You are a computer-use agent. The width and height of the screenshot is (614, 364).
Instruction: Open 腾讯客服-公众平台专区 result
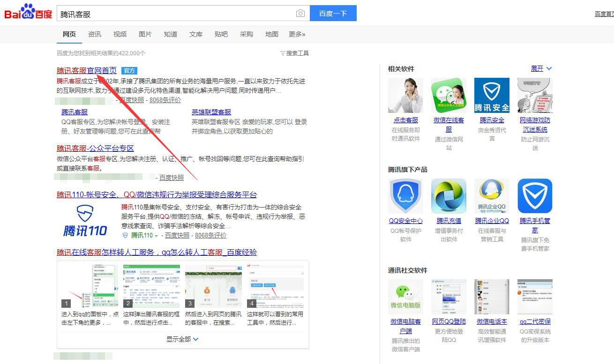pyautogui.click(x=96, y=148)
